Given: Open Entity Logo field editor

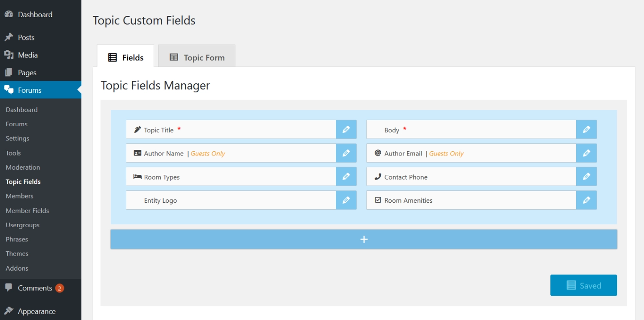Looking at the screenshot, I should coord(346,200).
